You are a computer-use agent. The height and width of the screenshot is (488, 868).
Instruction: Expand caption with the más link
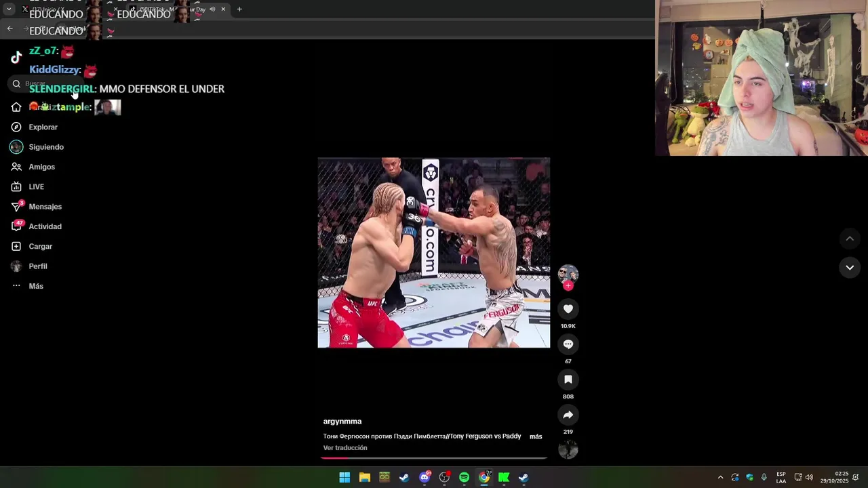536,436
